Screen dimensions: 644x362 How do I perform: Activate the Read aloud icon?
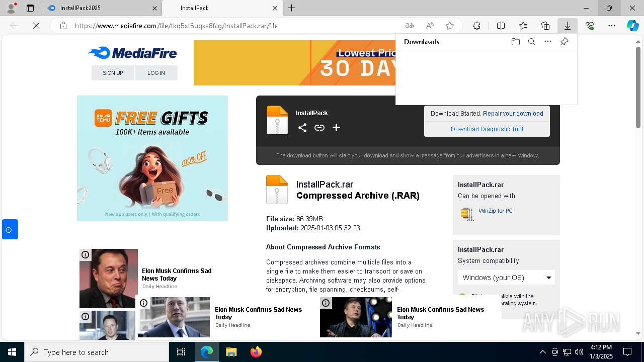430,26
